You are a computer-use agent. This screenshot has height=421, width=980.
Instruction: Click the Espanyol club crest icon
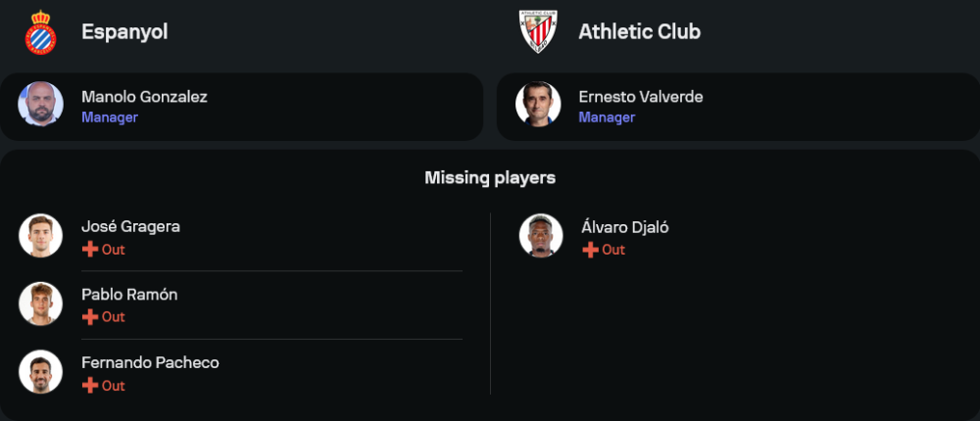point(40,31)
